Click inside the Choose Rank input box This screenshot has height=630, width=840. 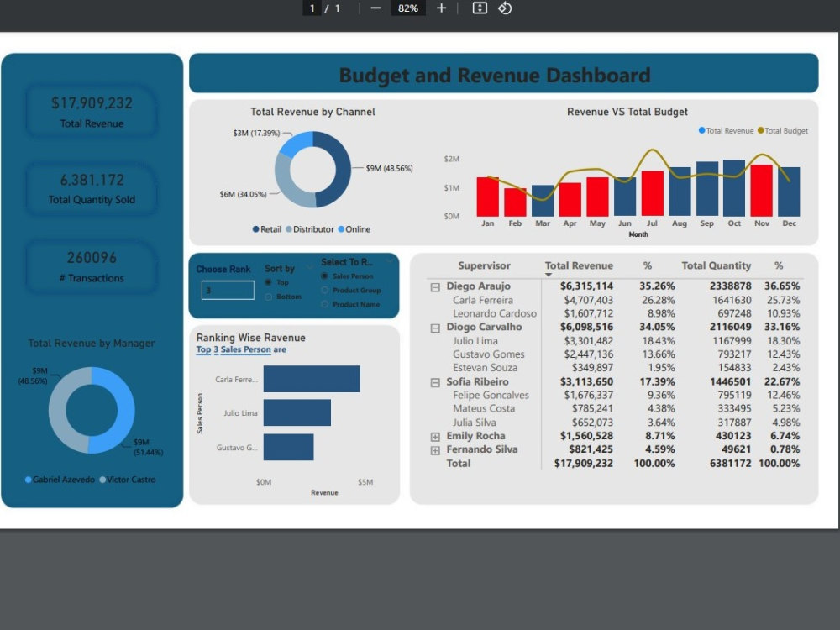[228, 290]
